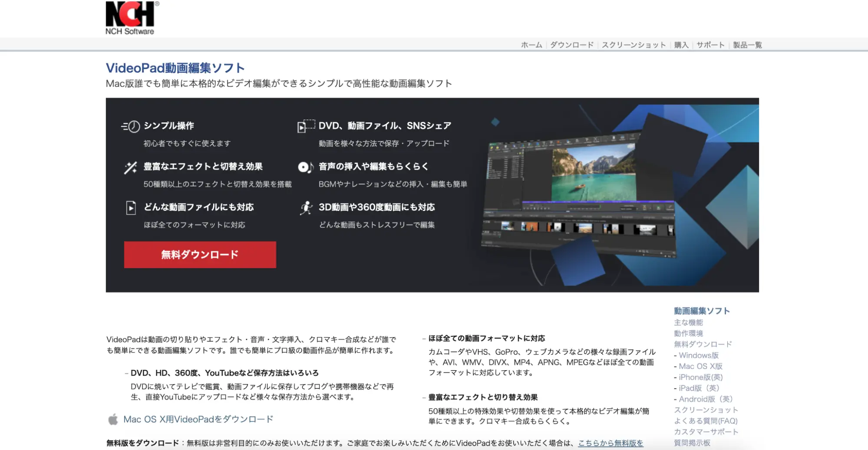Click the DVD・動画ファイル share icon
This screenshot has height=450, width=868.
point(306,126)
